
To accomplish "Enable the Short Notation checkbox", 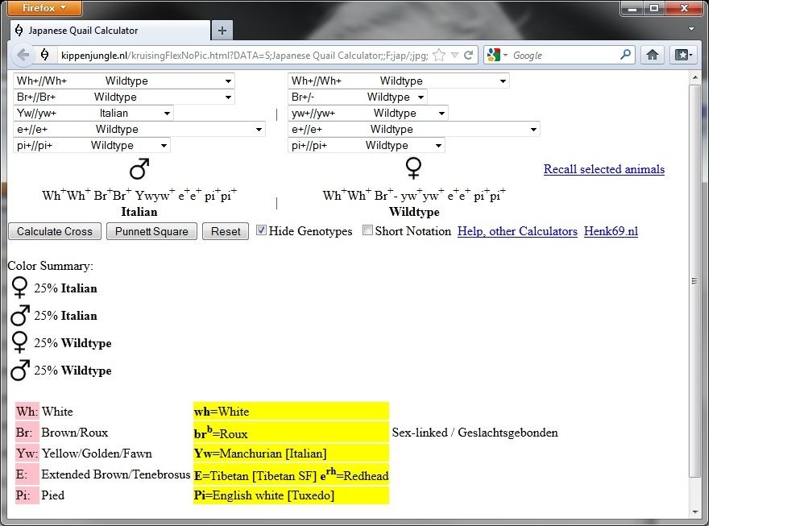I will pyautogui.click(x=367, y=230).
